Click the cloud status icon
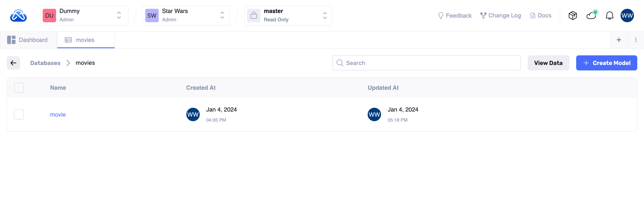The height and width of the screenshot is (213, 644). pyautogui.click(x=591, y=16)
